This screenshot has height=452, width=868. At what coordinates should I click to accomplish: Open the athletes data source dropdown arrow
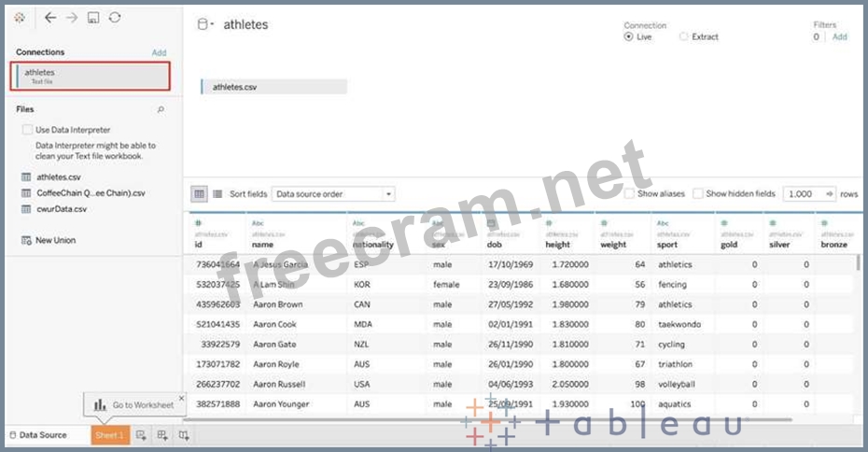(x=213, y=25)
